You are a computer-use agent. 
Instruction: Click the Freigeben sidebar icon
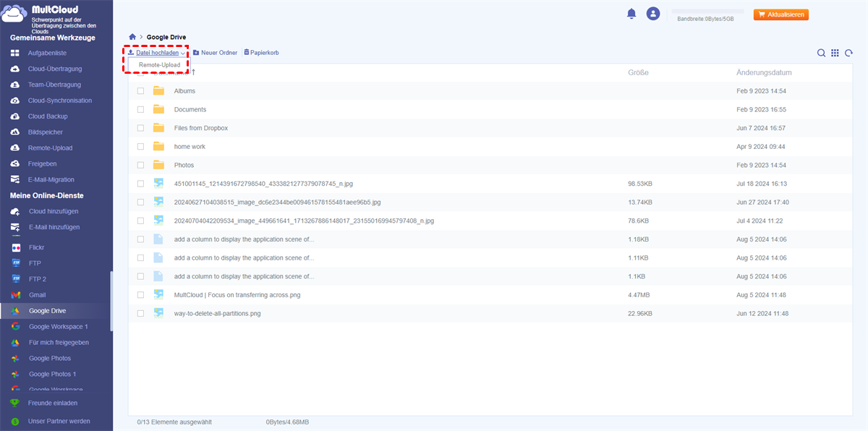tap(14, 163)
